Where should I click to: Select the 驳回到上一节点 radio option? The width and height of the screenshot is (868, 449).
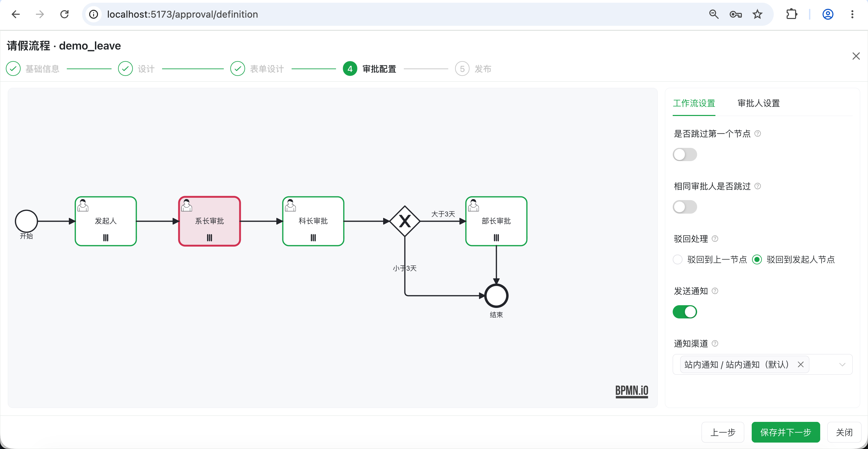(710, 260)
